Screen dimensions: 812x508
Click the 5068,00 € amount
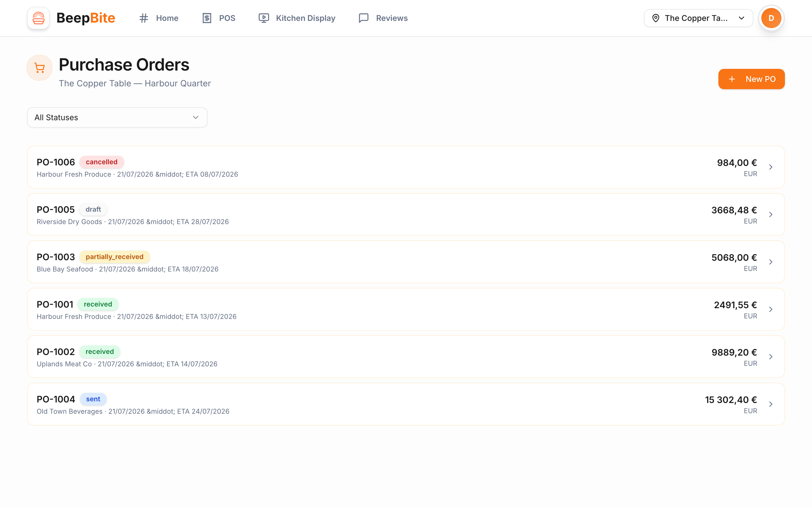(734, 258)
